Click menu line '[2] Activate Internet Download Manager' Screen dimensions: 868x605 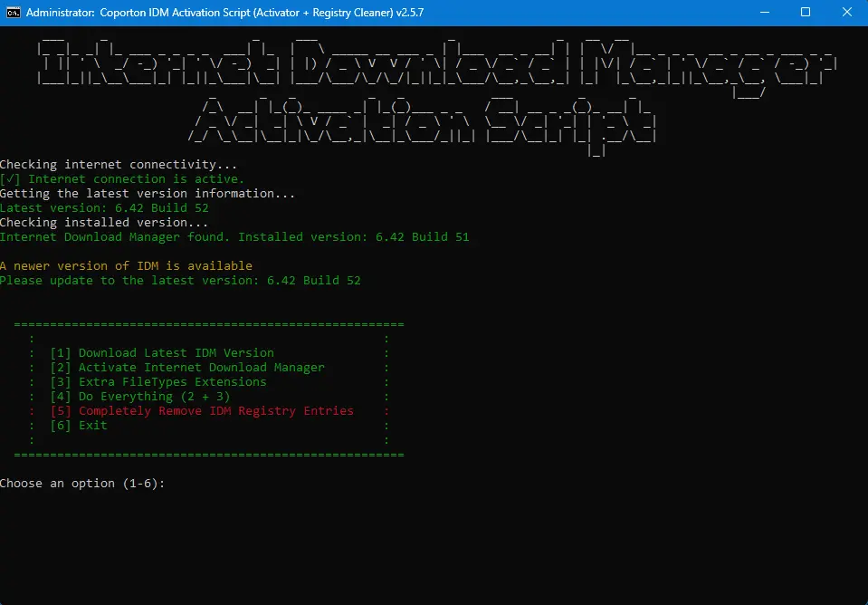(187, 368)
